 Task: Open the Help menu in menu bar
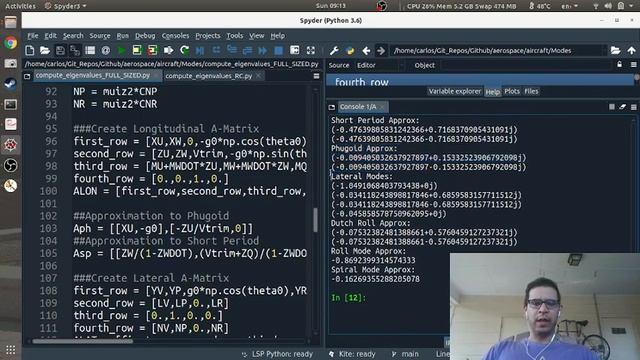(278, 36)
